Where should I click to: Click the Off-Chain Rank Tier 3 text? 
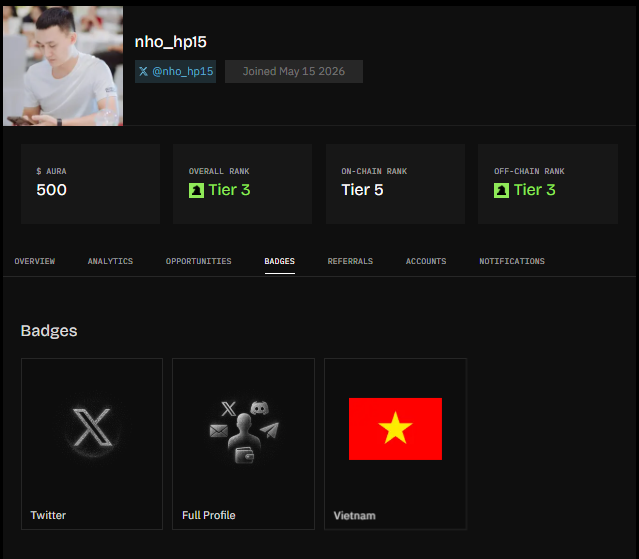(535, 190)
